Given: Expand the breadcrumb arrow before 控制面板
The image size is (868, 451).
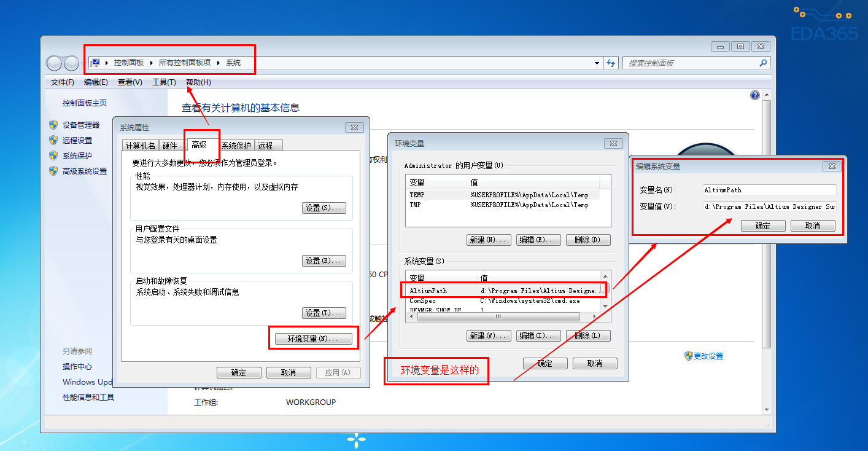Looking at the screenshot, I should [x=107, y=63].
